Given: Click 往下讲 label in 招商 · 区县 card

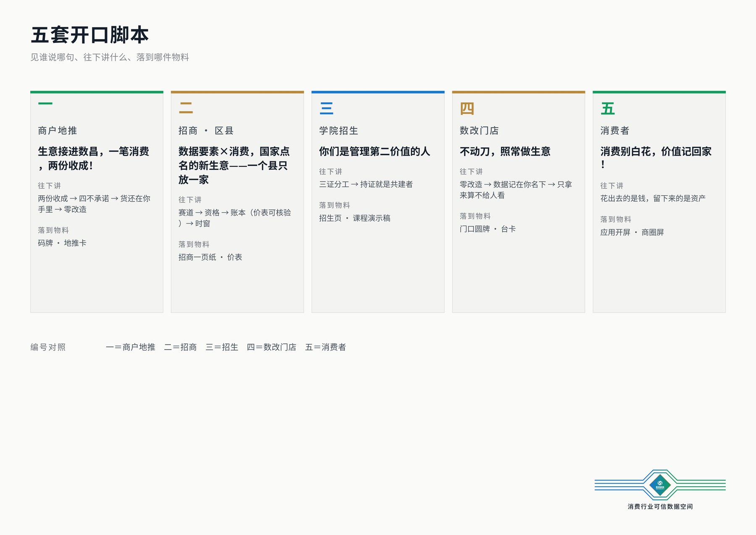Looking at the screenshot, I should [190, 200].
